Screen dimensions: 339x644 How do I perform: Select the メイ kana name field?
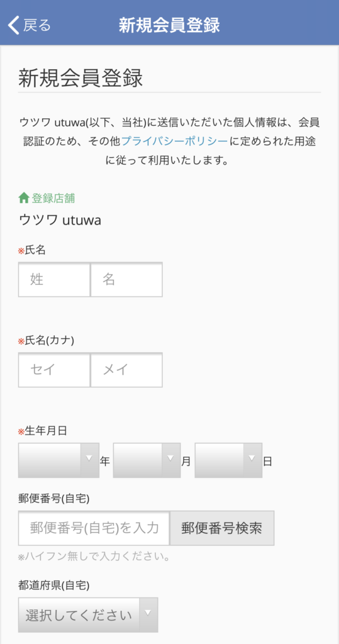(x=126, y=370)
